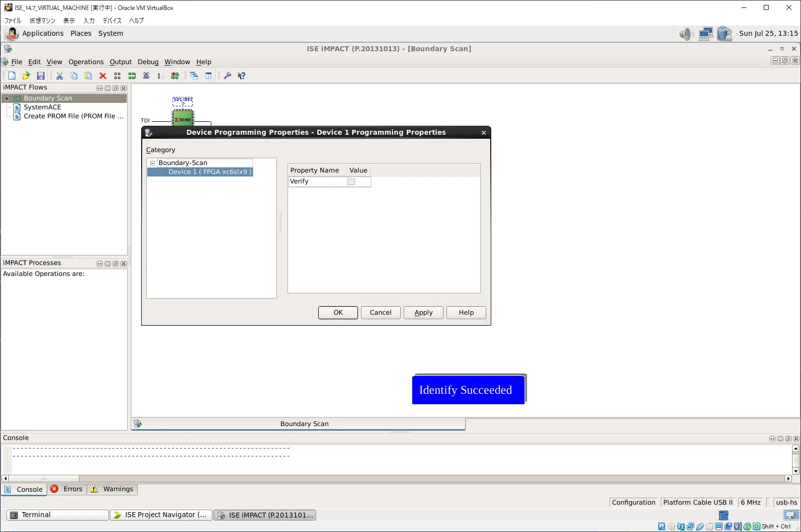801x532 pixels.
Task: Collapse the Boundary-Scan category tree
Action: 153,163
